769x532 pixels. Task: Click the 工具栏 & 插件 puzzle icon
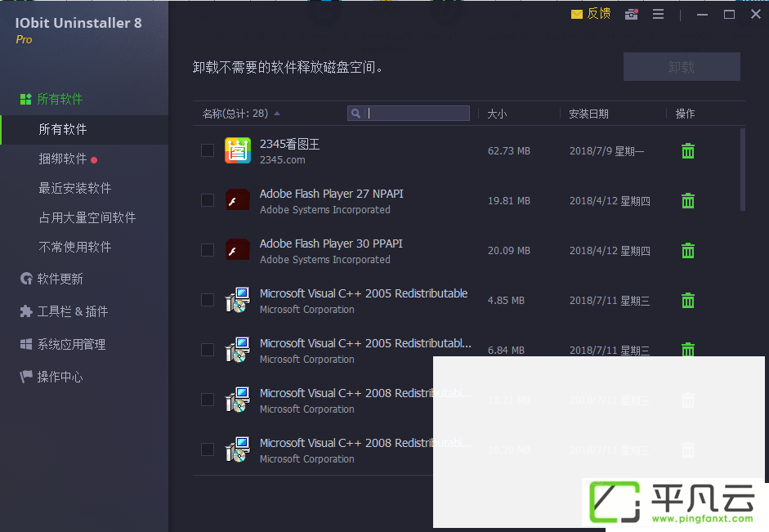[x=26, y=311]
